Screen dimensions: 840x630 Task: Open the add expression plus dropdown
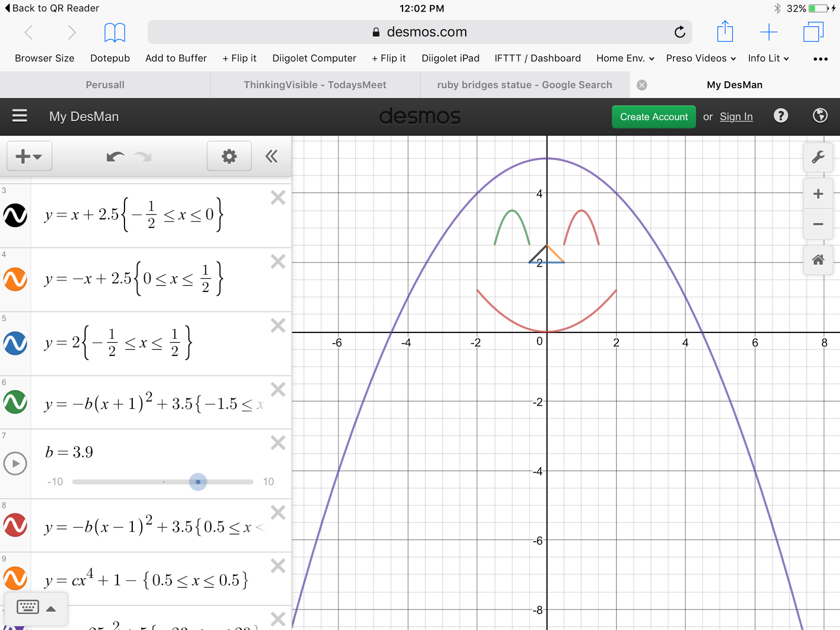29,156
